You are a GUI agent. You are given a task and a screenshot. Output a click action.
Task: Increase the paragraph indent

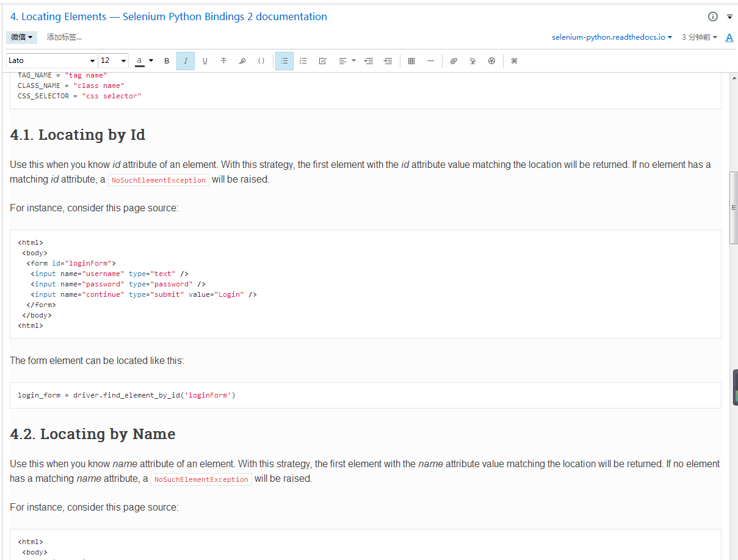(388, 61)
